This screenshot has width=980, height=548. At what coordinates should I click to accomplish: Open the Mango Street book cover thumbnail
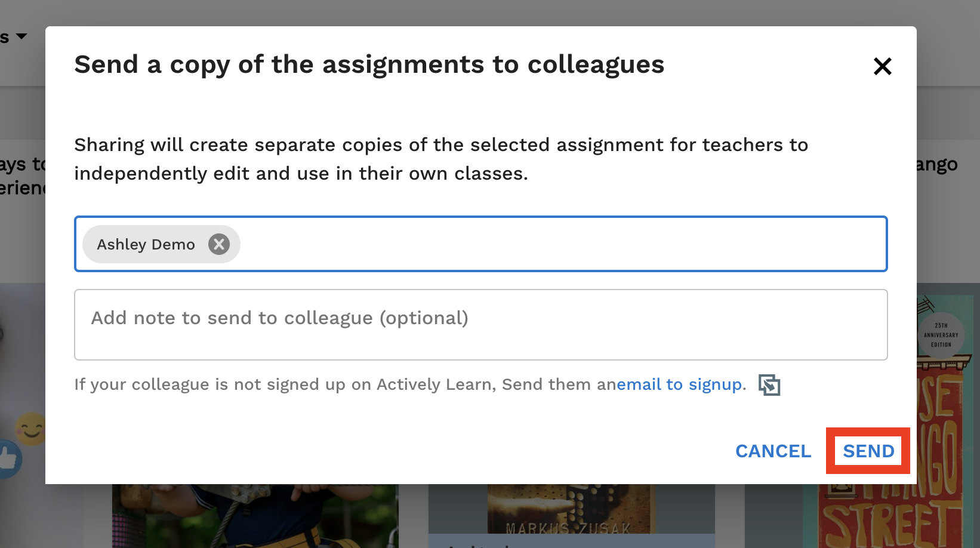point(949,418)
